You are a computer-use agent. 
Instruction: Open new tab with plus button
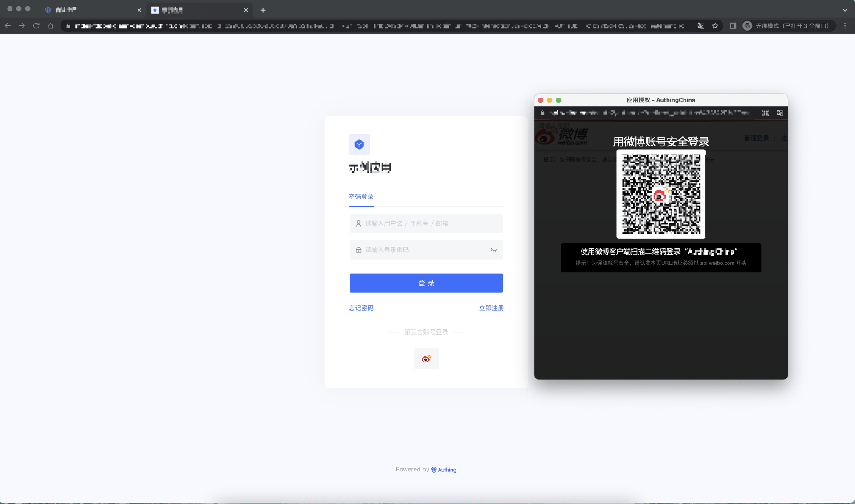point(263,10)
